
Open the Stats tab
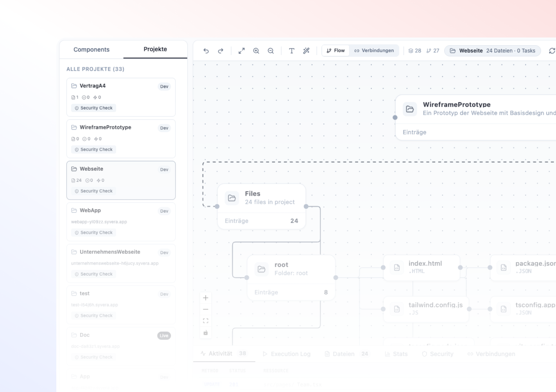(396, 354)
